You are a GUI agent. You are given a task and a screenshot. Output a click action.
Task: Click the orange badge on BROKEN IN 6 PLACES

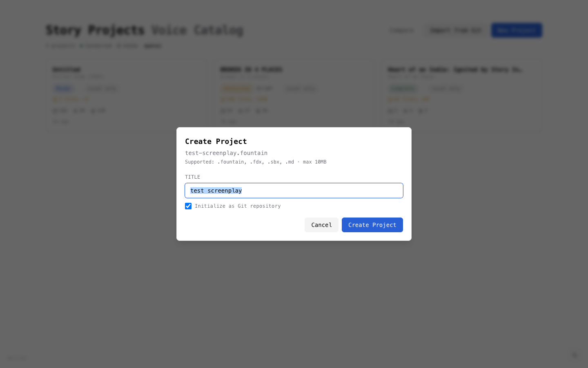point(236,88)
